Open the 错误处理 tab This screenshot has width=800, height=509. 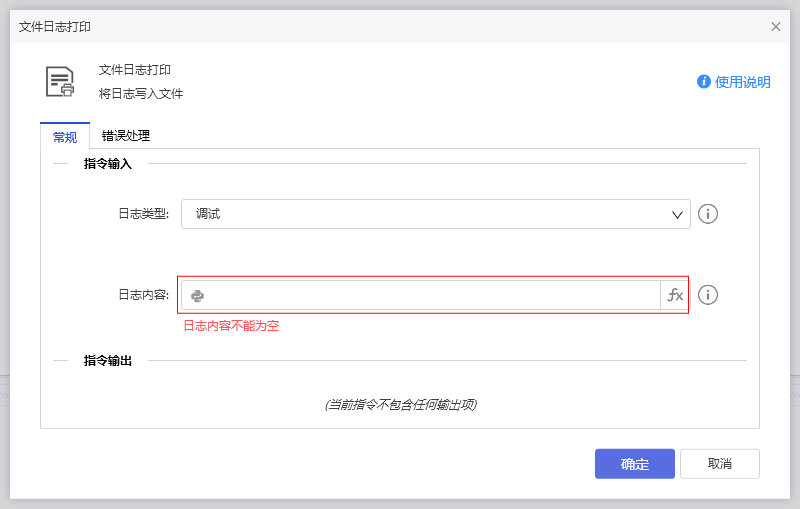tap(126, 136)
